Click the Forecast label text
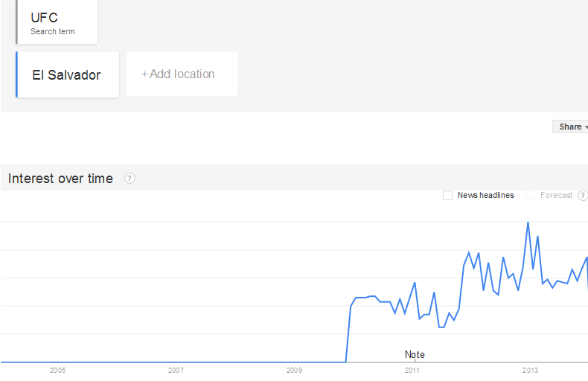Image resolution: width=588 pixels, height=381 pixels. tap(556, 196)
